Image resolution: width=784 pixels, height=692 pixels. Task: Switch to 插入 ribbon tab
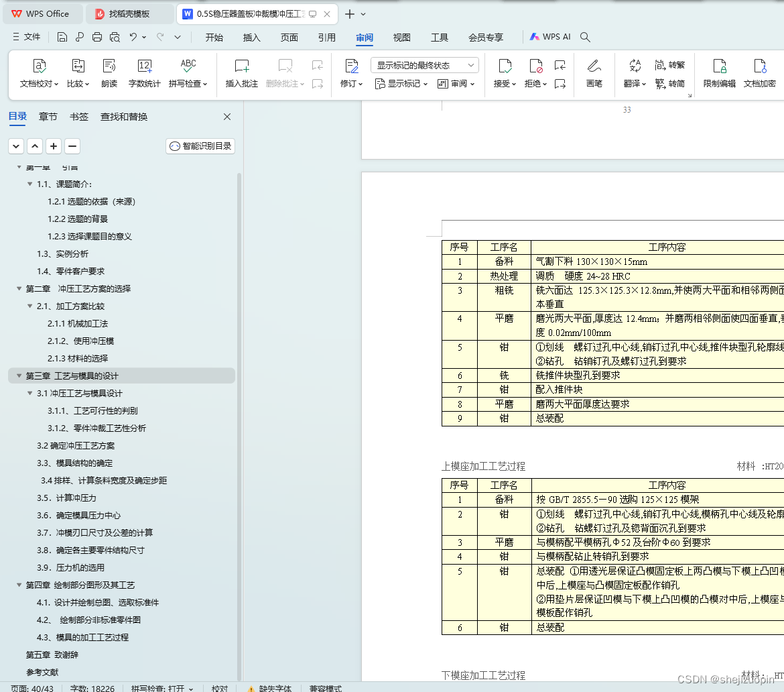[251, 38]
